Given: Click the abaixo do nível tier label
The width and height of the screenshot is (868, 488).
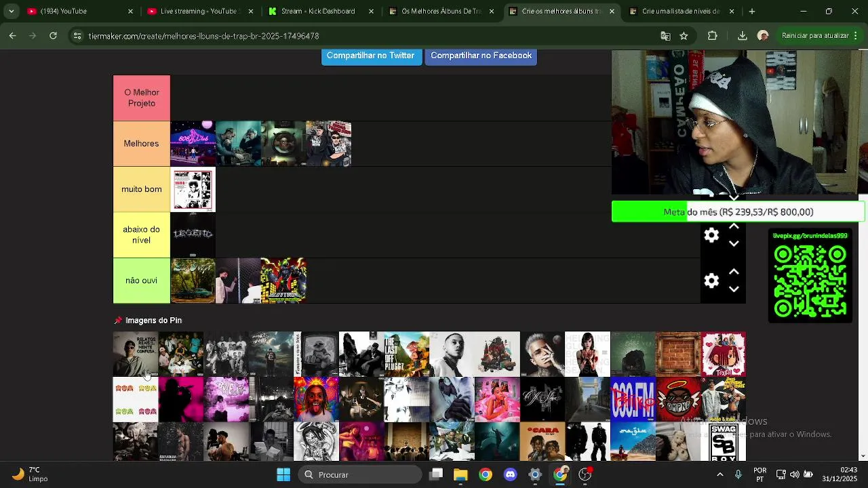Looking at the screenshot, I should 142,235.
